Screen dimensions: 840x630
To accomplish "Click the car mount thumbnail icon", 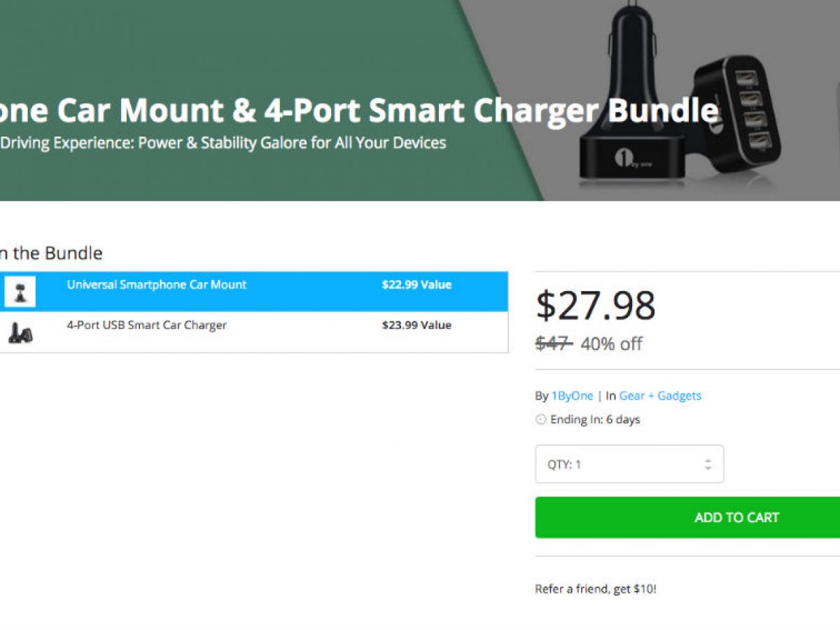I will [x=20, y=291].
